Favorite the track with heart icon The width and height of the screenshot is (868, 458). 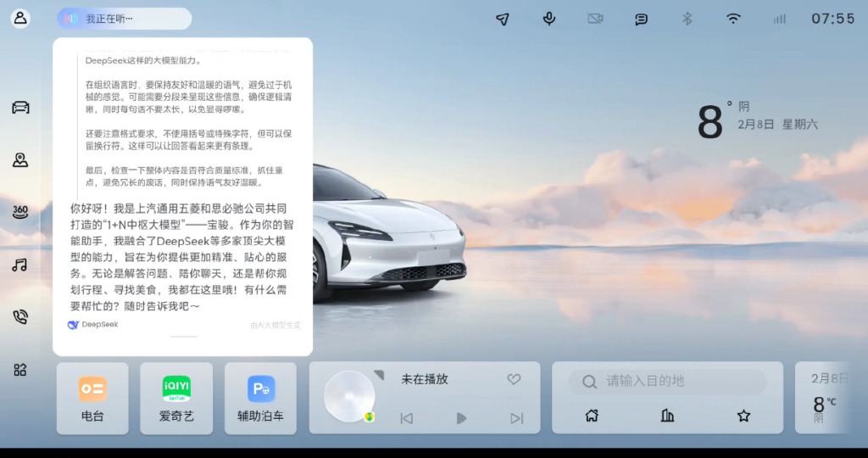tap(514, 379)
